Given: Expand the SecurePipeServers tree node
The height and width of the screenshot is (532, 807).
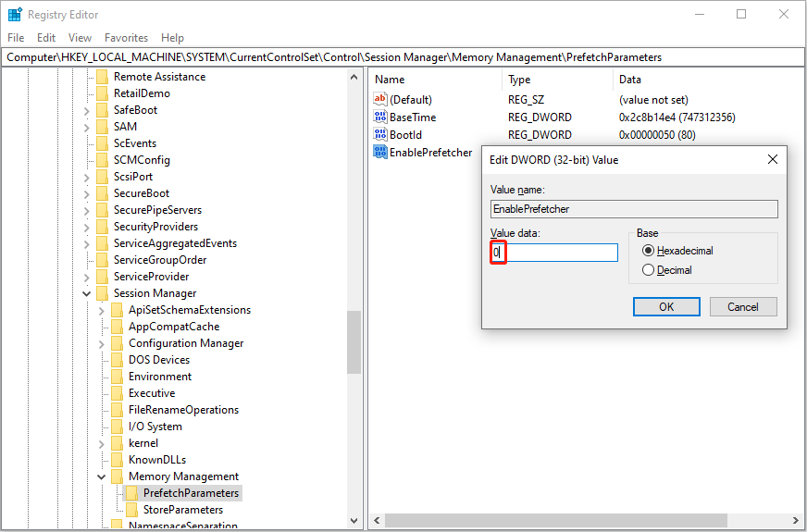Looking at the screenshot, I should [x=86, y=210].
